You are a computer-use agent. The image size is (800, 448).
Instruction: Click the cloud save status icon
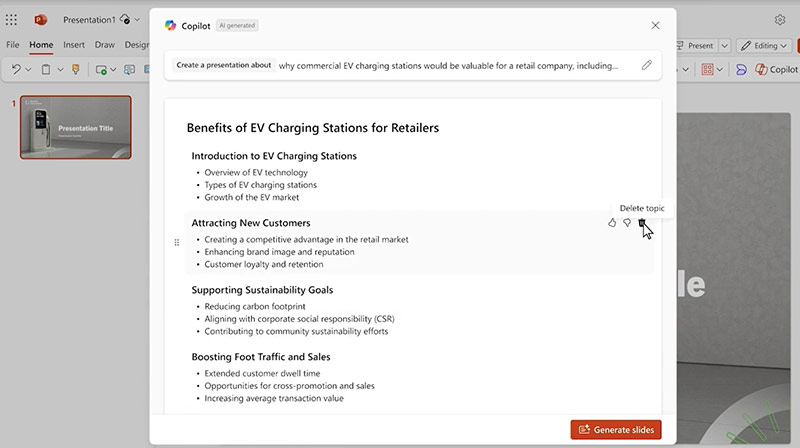coord(124,19)
